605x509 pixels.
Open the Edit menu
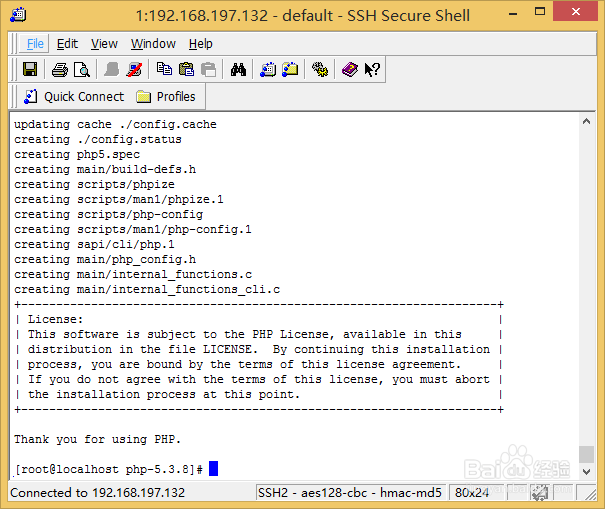(x=67, y=44)
